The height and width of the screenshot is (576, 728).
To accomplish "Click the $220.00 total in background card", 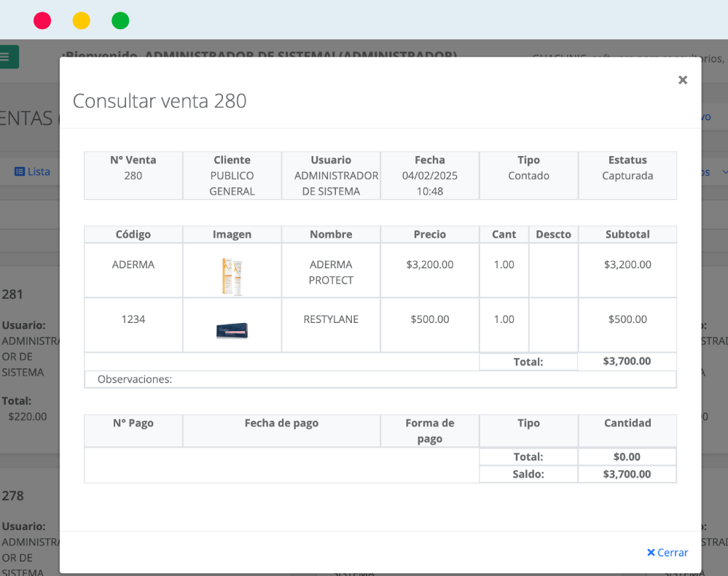I will [28, 416].
